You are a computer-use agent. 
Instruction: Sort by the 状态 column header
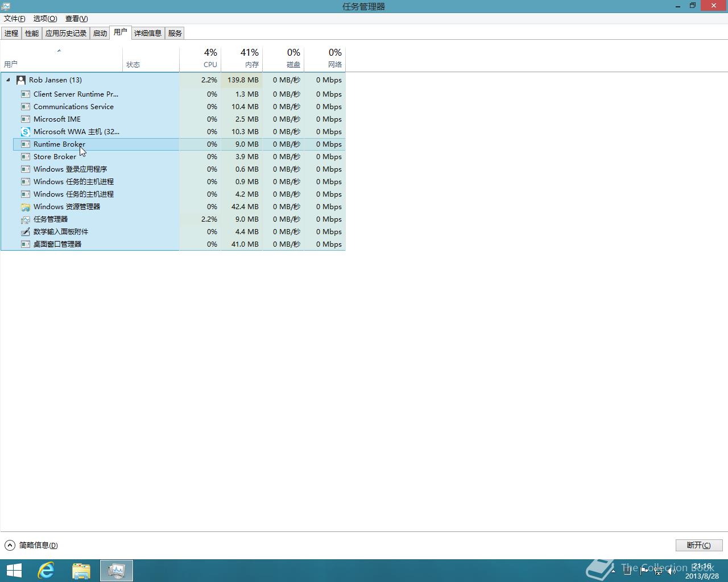tap(151, 59)
